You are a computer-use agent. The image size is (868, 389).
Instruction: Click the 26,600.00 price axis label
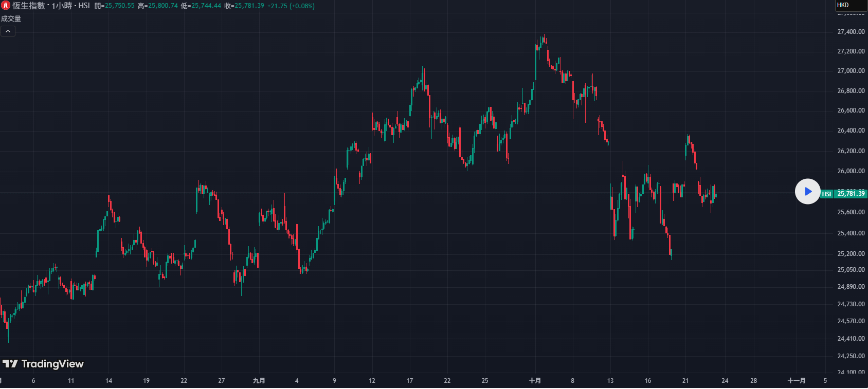click(851, 110)
